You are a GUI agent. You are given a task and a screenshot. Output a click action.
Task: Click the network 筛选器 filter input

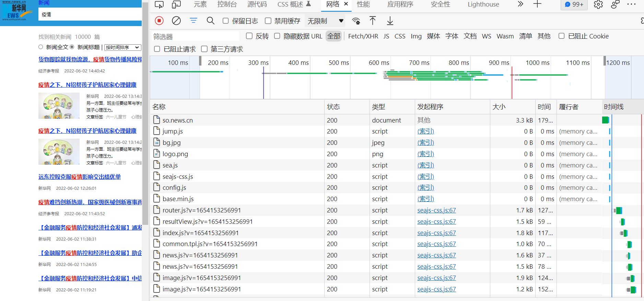195,36
